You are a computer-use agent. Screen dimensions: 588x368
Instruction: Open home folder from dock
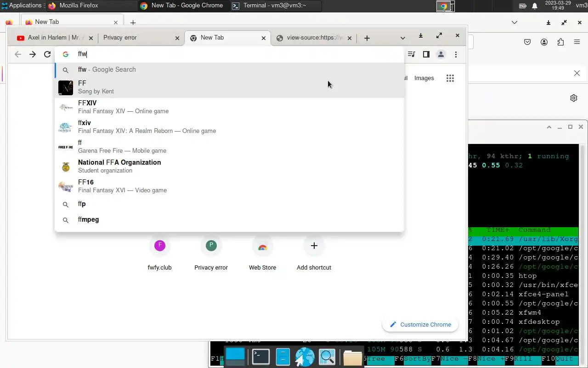352,357
